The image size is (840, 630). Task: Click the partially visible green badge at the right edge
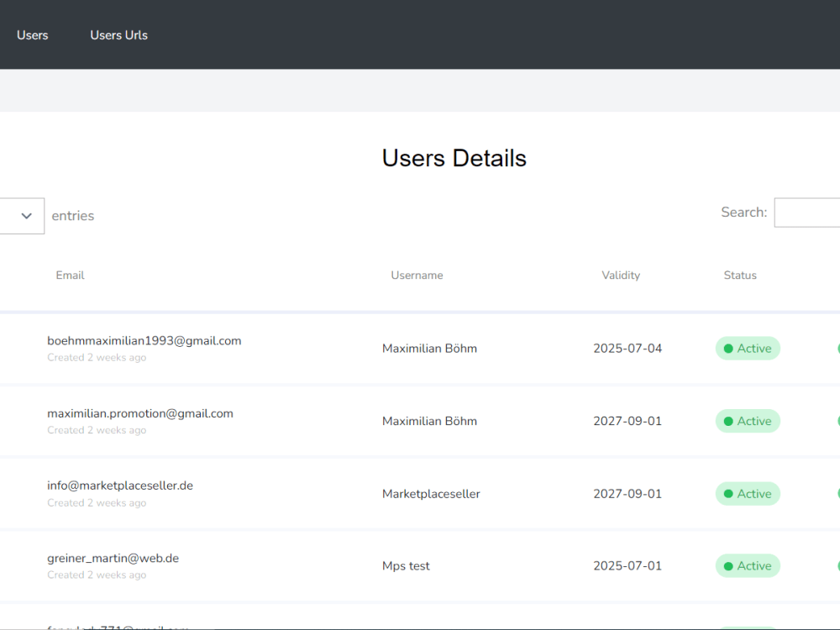[836, 348]
